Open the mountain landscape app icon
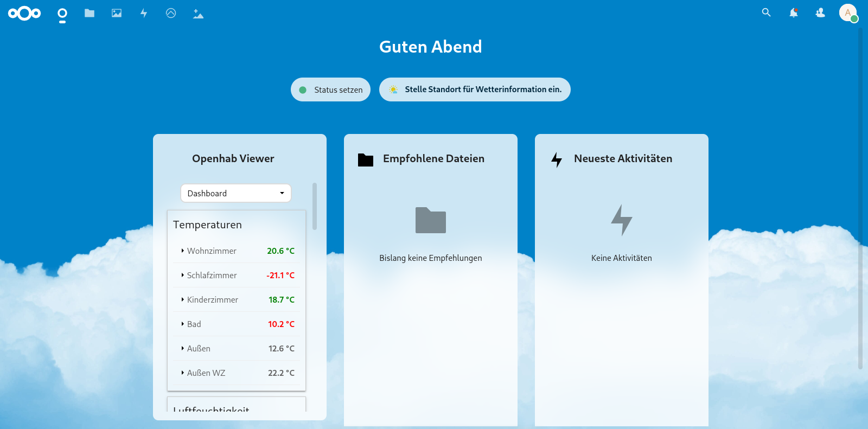 tap(198, 14)
